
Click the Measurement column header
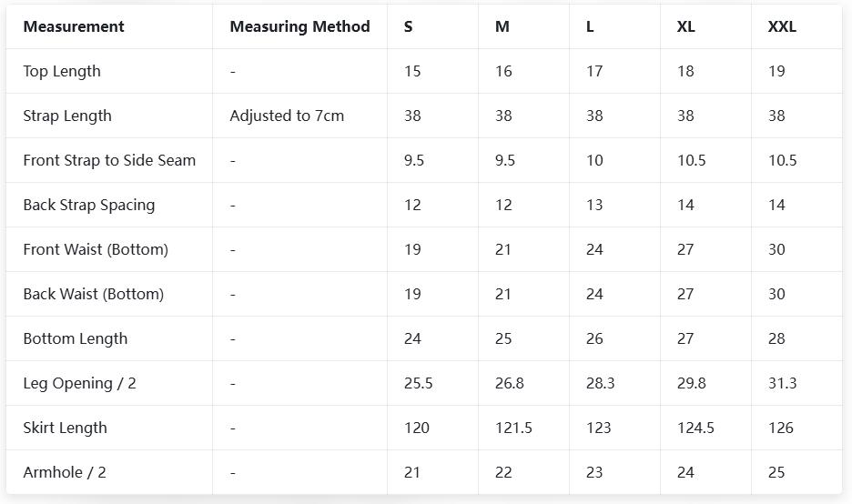tap(74, 26)
